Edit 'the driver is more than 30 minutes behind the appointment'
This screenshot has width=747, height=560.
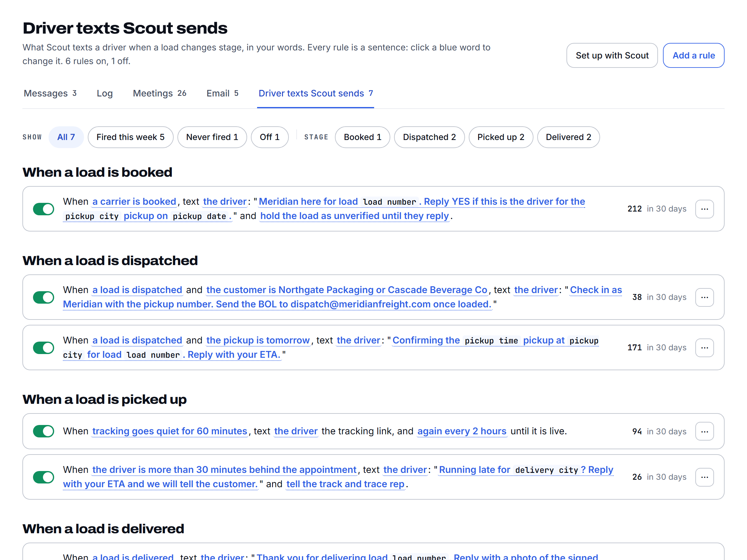(x=224, y=469)
